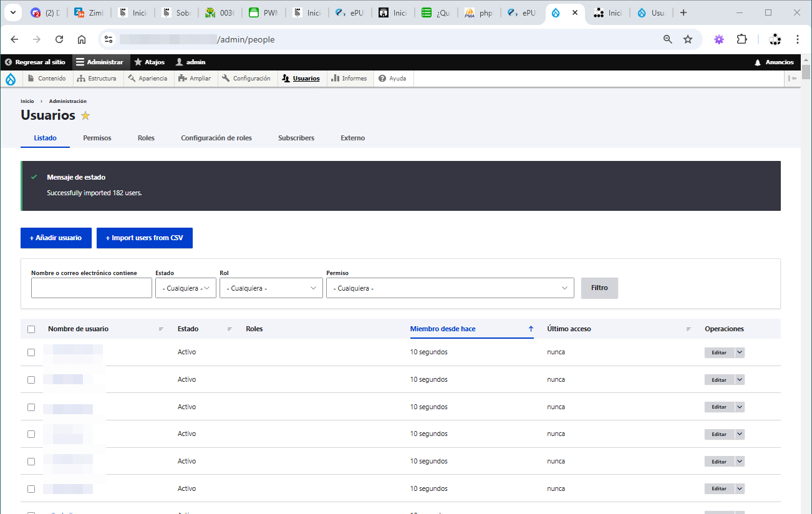Viewport: 812px width, 514px height.
Task: Switch to the Roles tab
Action: [146, 138]
